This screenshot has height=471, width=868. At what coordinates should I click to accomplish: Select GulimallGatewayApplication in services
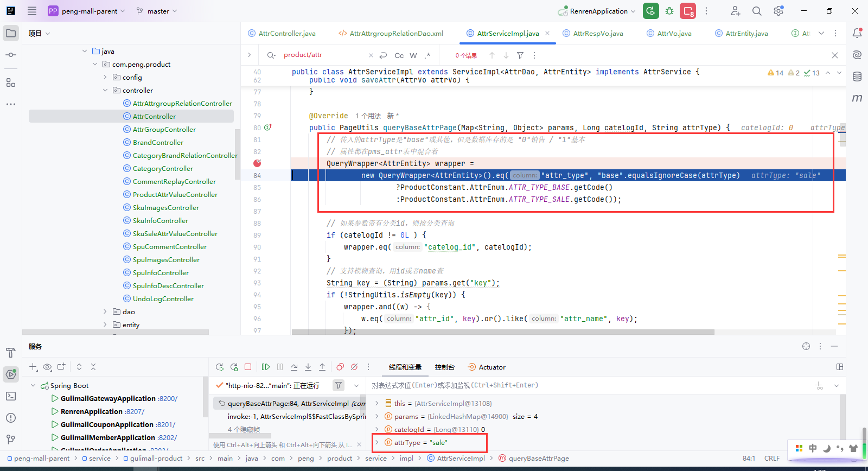[x=108, y=398]
